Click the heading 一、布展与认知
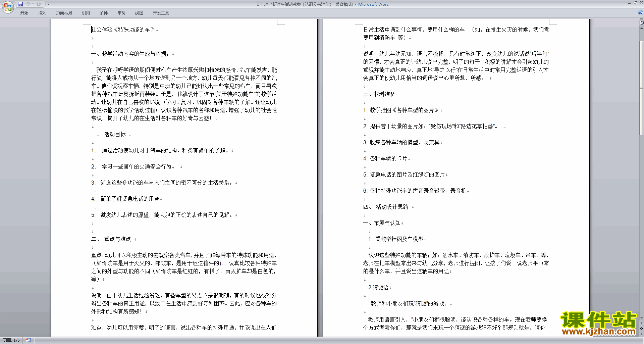 click(x=382, y=223)
